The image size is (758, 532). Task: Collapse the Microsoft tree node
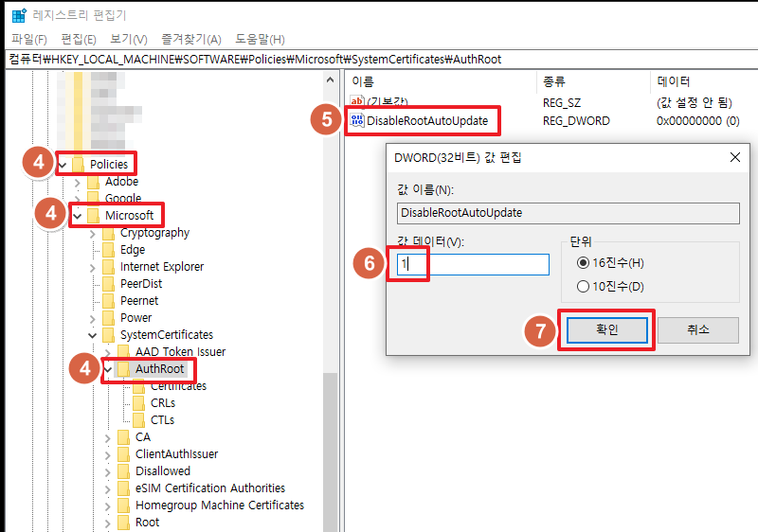coord(78,216)
